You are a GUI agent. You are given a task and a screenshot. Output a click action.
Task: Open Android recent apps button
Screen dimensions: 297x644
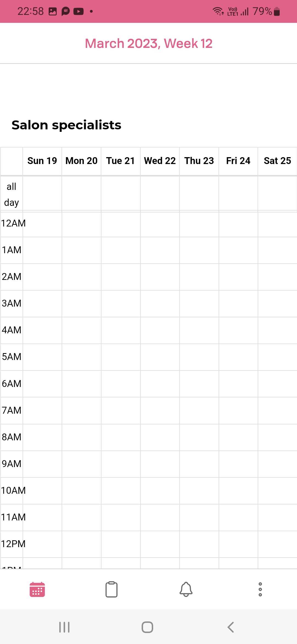click(x=64, y=627)
